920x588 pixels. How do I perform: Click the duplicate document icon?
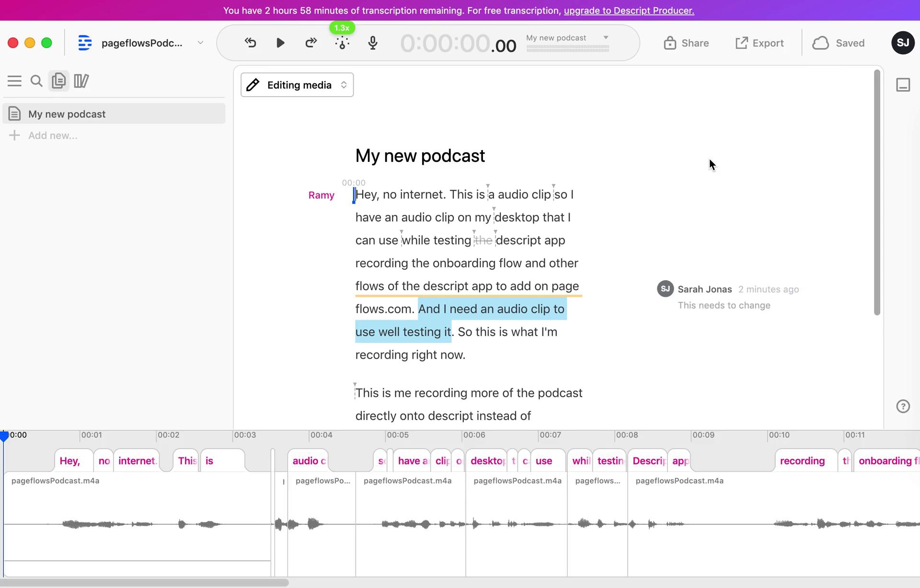coord(58,80)
